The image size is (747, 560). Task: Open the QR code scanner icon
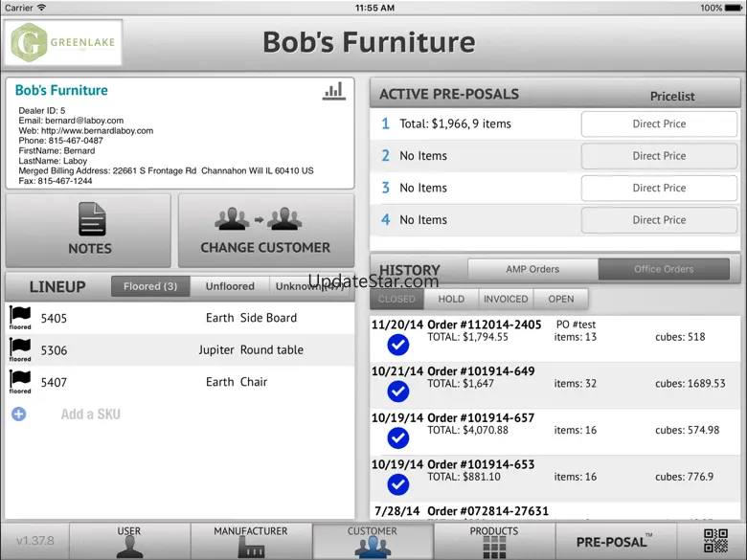(x=715, y=541)
